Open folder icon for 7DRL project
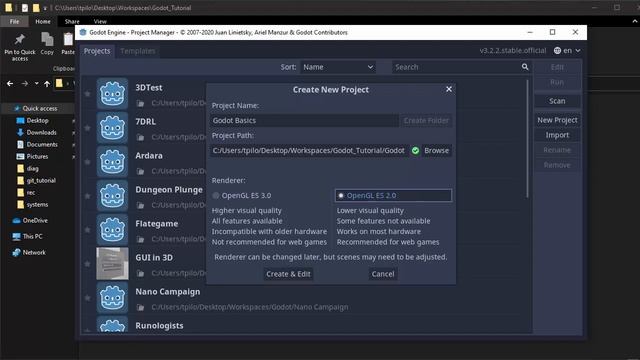 [140, 137]
